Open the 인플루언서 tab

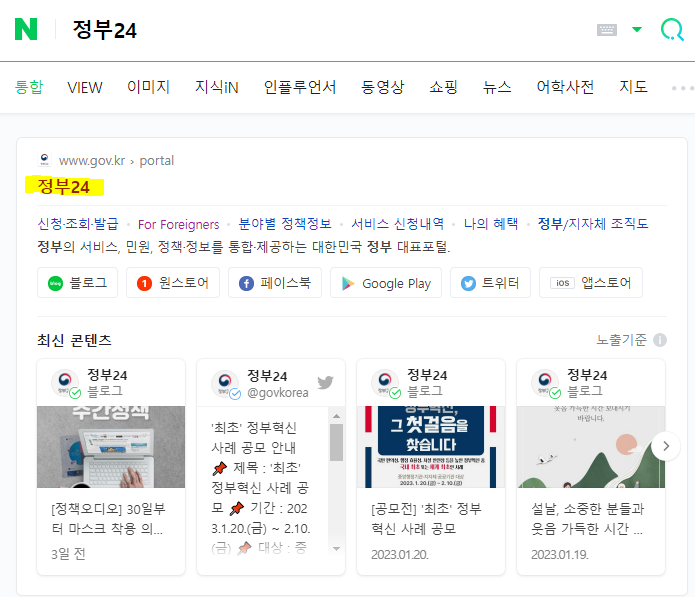pyautogui.click(x=300, y=87)
